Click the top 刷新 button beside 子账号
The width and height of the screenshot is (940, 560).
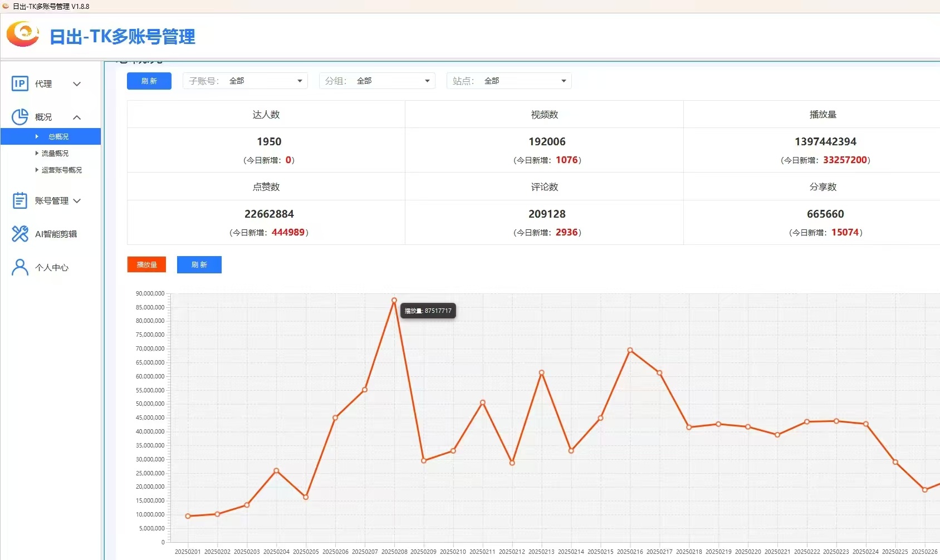tap(149, 81)
